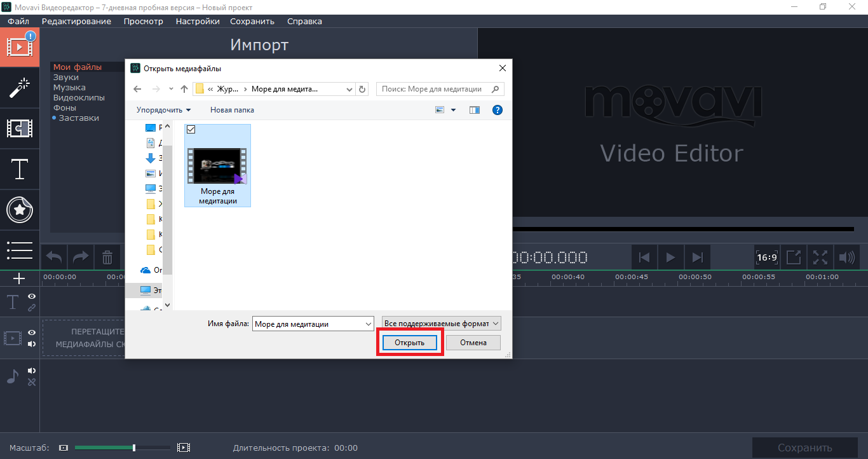The height and width of the screenshot is (459, 868).
Task: Select the Filters magic wand icon
Action: [x=20, y=88]
